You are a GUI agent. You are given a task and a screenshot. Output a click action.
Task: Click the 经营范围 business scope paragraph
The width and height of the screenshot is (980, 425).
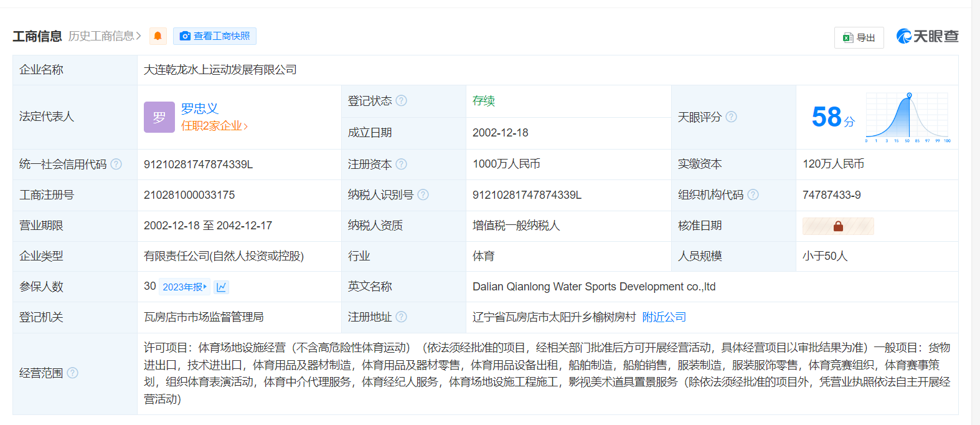547,373
